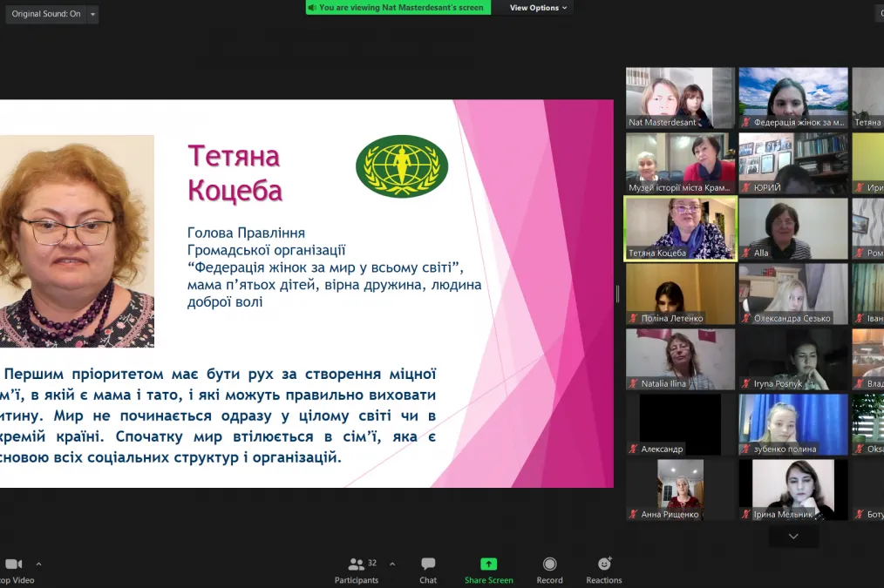Select Nat Masterdesant's video tile

coord(681,98)
